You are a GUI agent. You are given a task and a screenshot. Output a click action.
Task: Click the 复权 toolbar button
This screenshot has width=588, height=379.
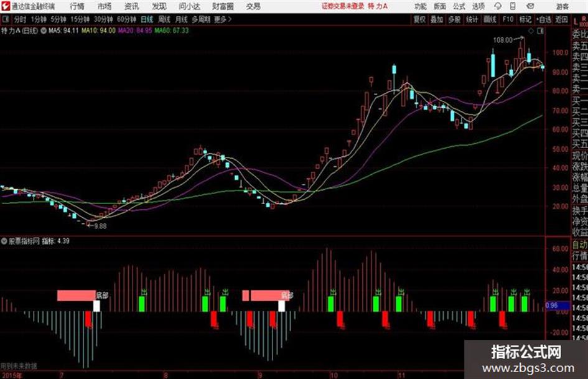(x=419, y=19)
